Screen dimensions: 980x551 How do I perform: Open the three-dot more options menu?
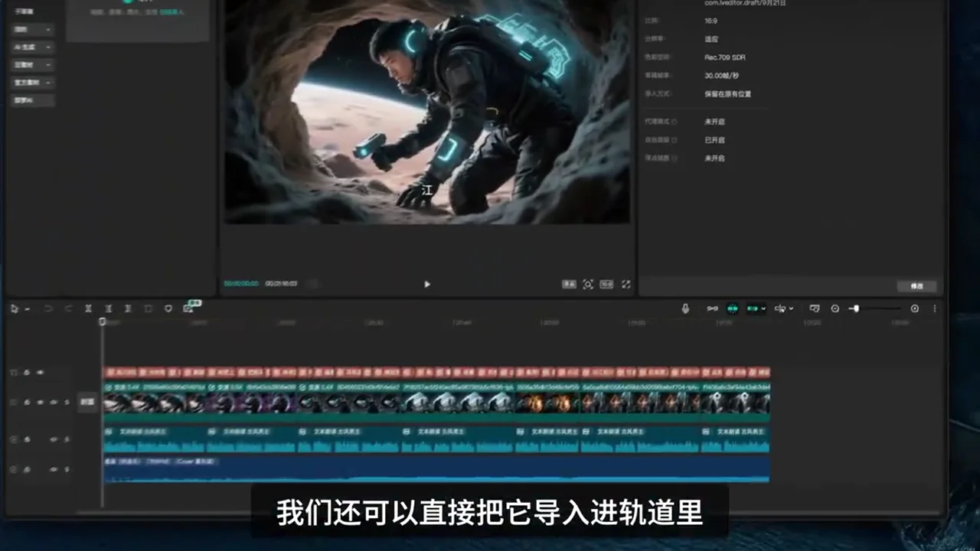934,308
